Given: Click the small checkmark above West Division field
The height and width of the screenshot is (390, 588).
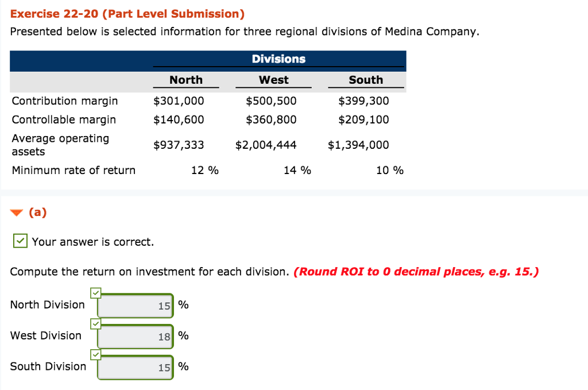Looking at the screenshot, I should tap(96, 324).
